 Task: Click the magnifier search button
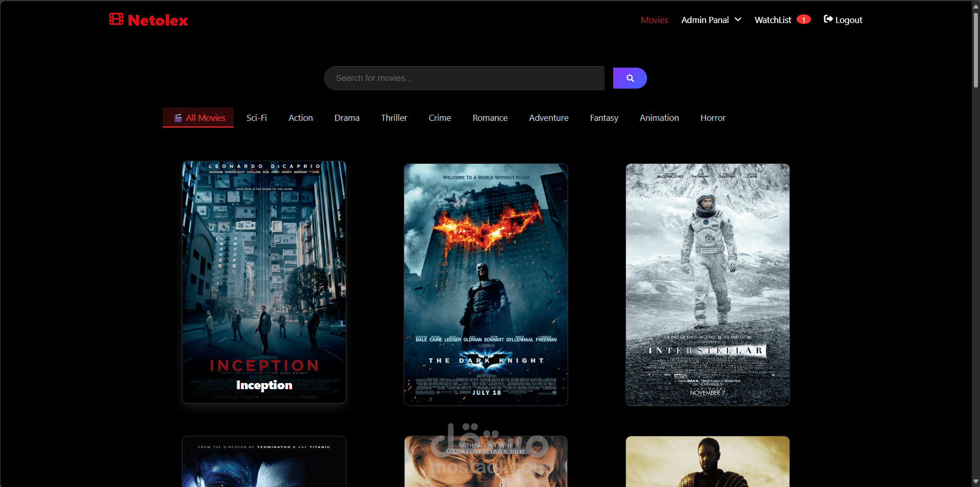630,78
